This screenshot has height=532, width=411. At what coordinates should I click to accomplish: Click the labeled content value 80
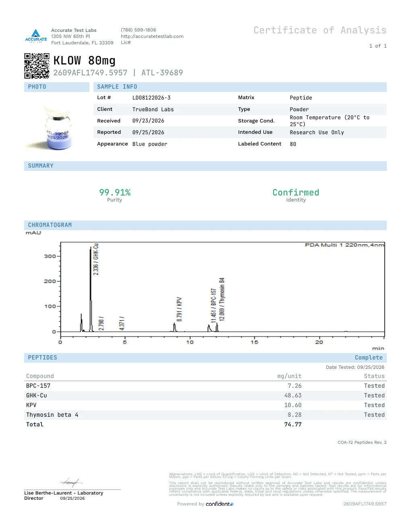pos(293,144)
